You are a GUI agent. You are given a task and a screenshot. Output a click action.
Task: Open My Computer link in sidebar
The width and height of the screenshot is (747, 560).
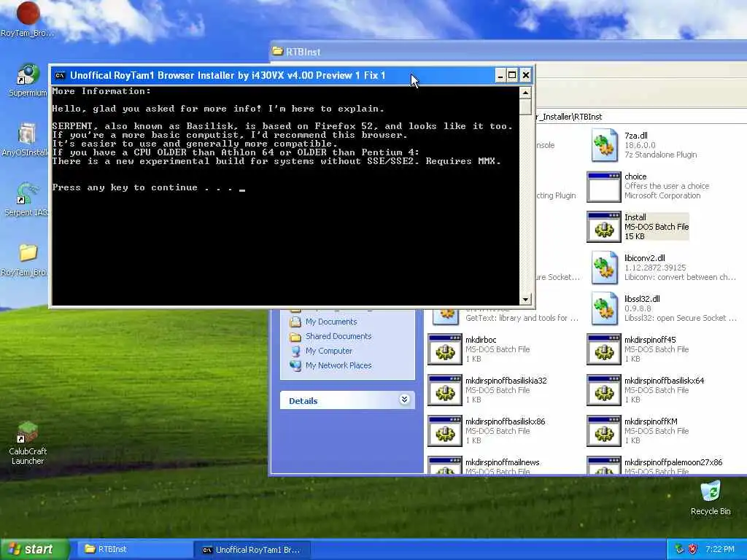coord(329,351)
